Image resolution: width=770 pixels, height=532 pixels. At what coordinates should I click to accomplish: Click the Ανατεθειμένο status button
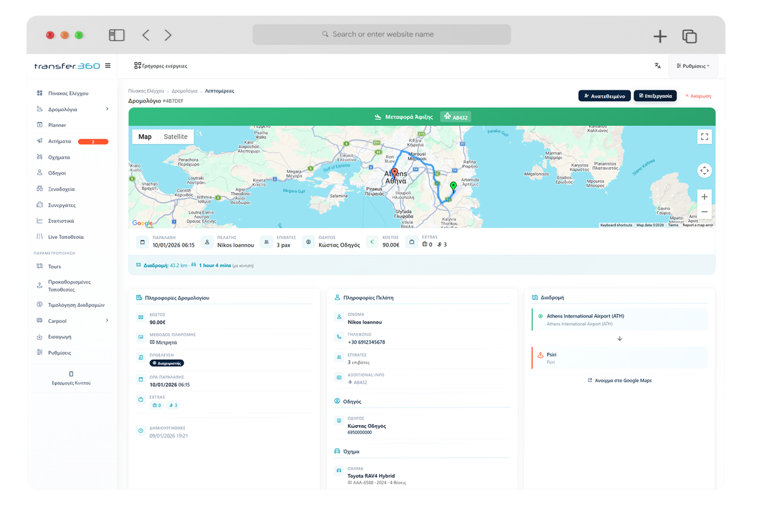pyautogui.click(x=604, y=96)
